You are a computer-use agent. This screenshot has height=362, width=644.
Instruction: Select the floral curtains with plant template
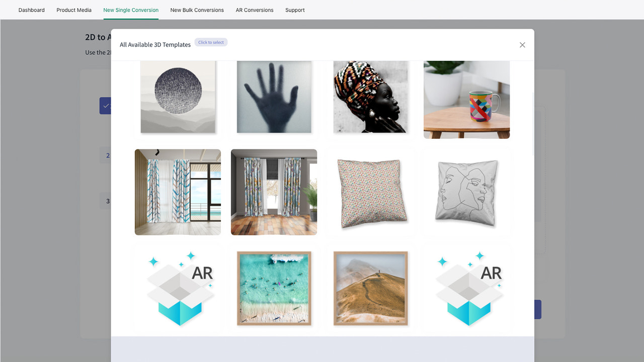click(x=274, y=192)
